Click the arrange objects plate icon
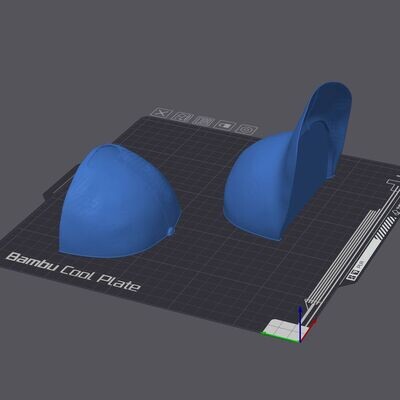 coord(204,121)
